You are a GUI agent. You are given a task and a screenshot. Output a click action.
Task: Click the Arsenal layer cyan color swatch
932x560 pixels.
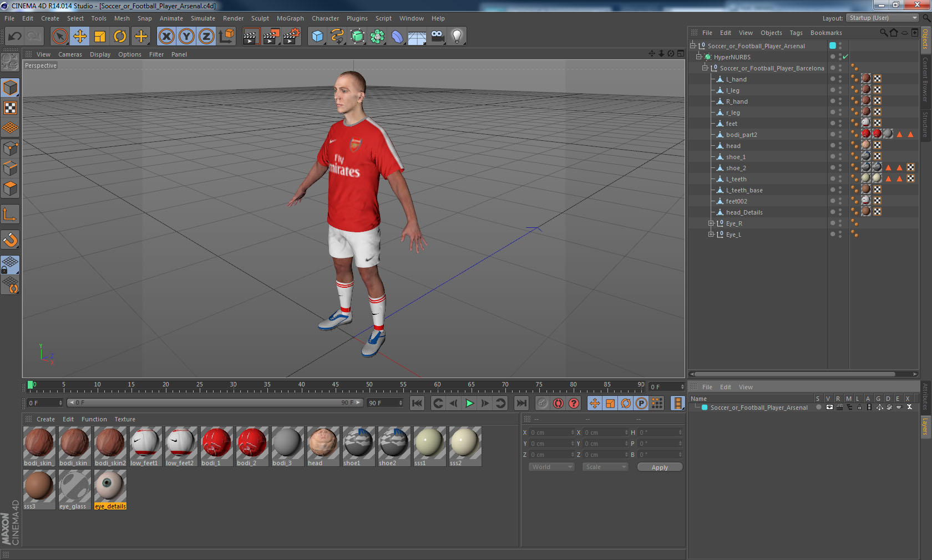coord(705,407)
